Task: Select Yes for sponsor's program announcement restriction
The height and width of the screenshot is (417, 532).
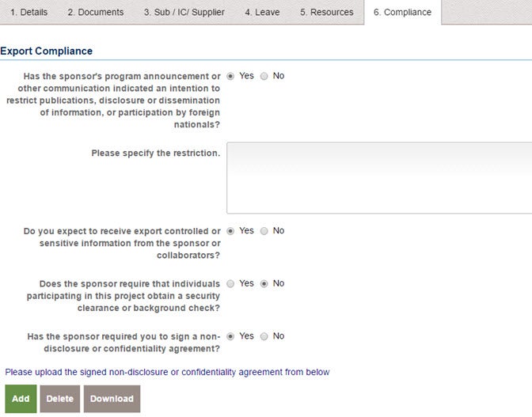Action: pyautogui.click(x=230, y=76)
